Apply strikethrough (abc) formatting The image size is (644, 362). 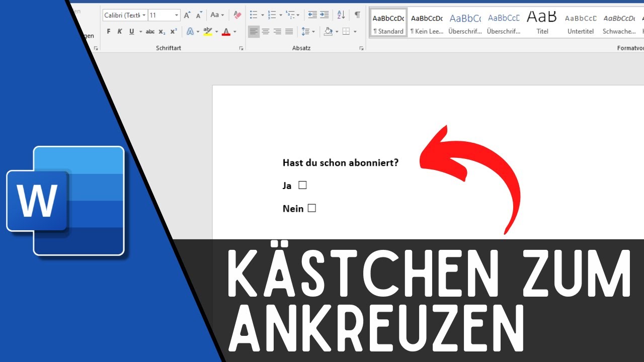(x=150, y=32)
